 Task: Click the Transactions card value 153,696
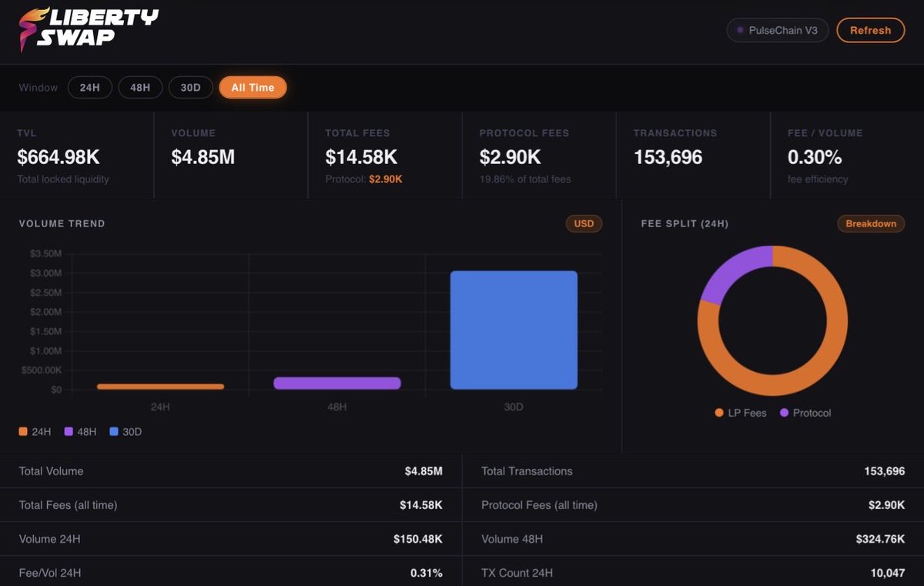point(668,158)
